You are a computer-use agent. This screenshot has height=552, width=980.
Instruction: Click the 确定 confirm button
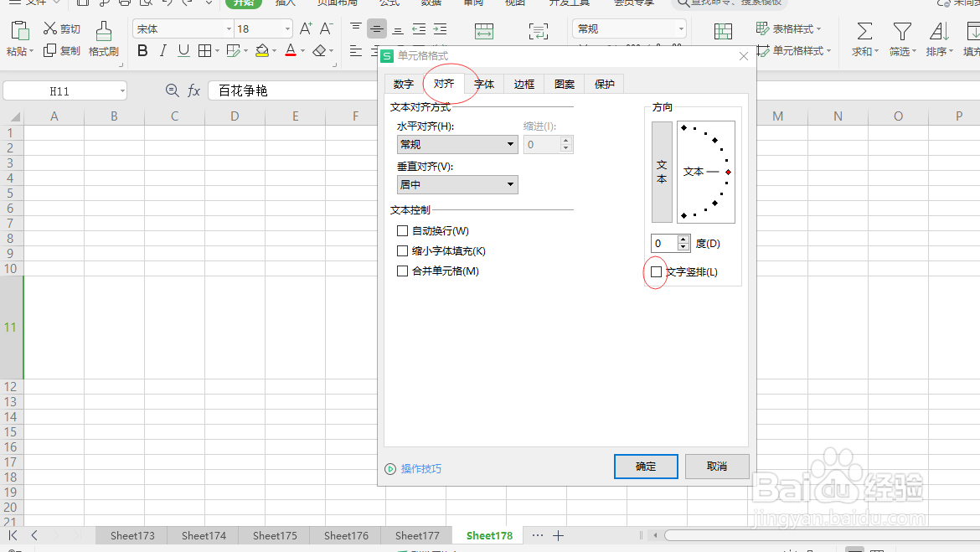(x=645, y=467)
